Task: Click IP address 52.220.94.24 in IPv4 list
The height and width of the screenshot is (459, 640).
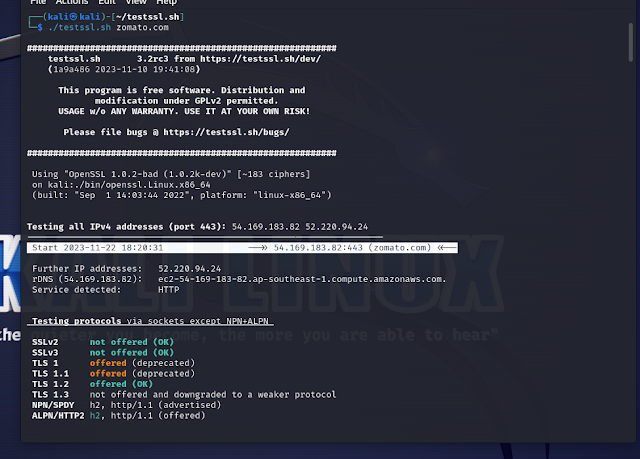Action: pyautogui.click(x=337, y=227)
